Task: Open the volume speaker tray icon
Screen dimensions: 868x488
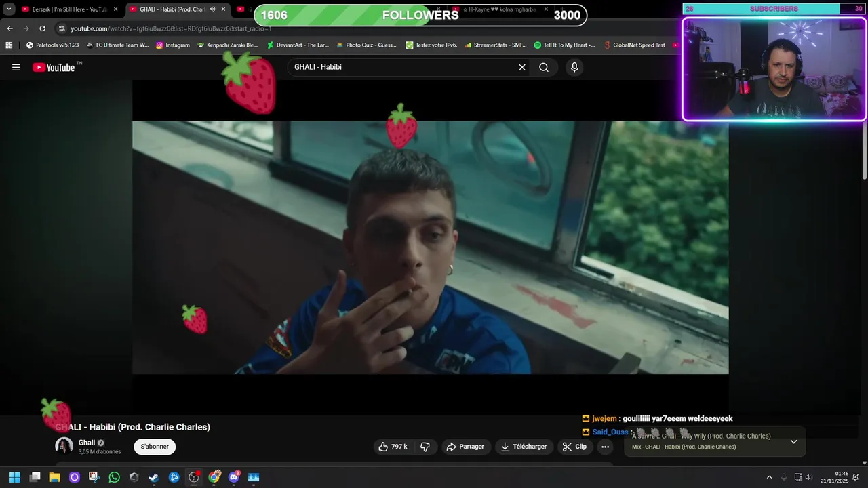Action: tap(808, 477)
